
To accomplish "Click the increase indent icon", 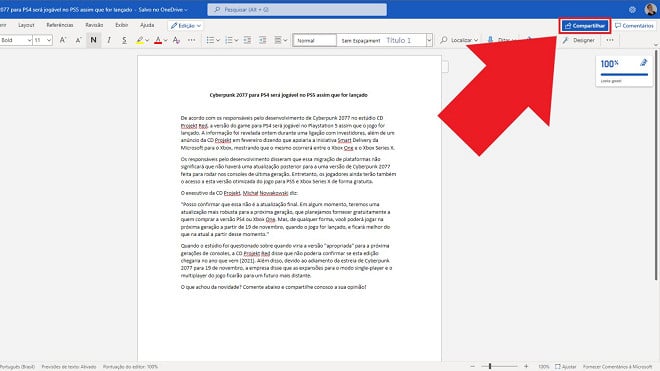I will tap(263, 40).
